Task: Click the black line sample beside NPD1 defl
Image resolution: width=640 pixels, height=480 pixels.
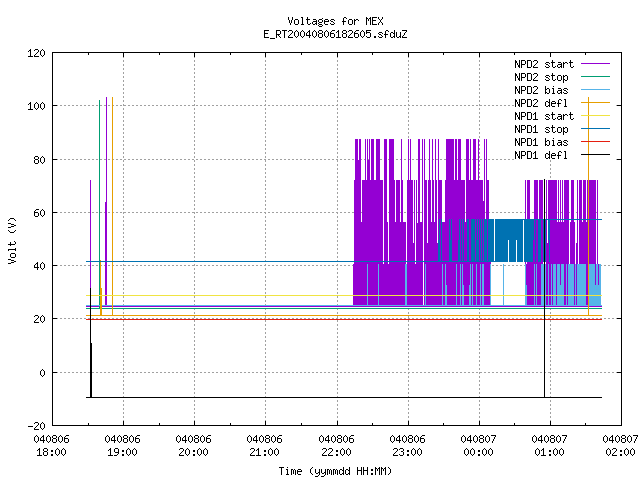Action: pos(596,155)
